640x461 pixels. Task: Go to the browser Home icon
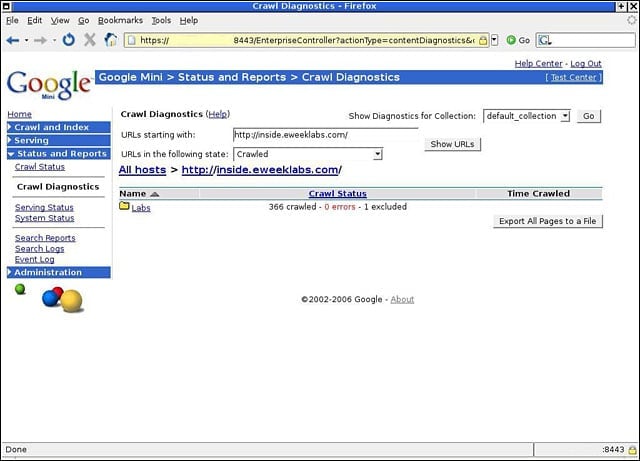click(x=111, y=40)
